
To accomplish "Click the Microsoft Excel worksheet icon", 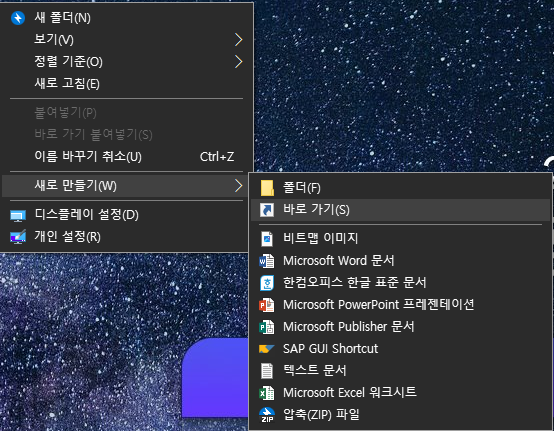I will 266,393.
